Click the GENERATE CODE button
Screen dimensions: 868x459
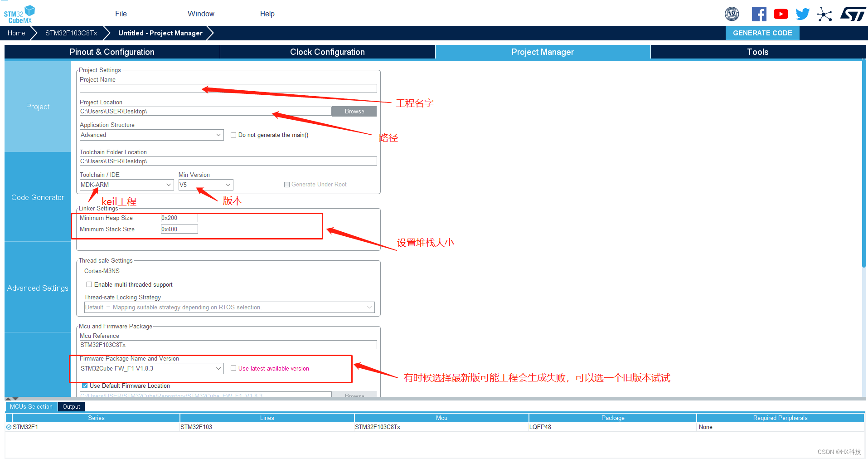(x=762, y=33)
